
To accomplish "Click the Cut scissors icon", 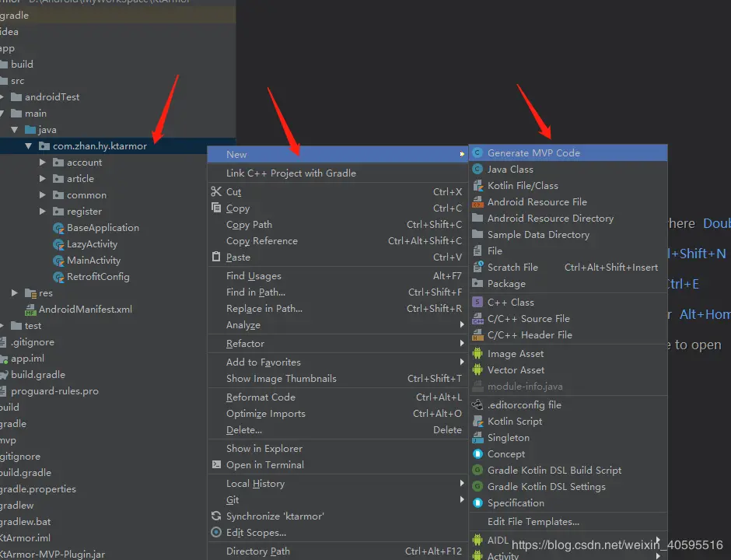I will 216,191.
